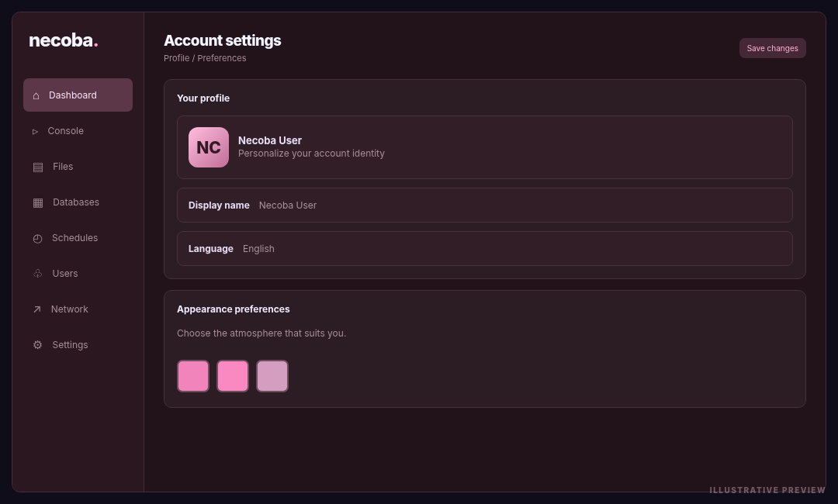Click 'Choose the atmosphere that suits you.'
The height and width of the screenshot is (504, 838).
[261, 333]
